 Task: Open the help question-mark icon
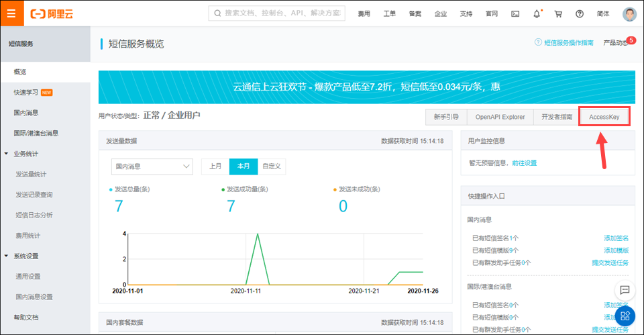[580, 14]
